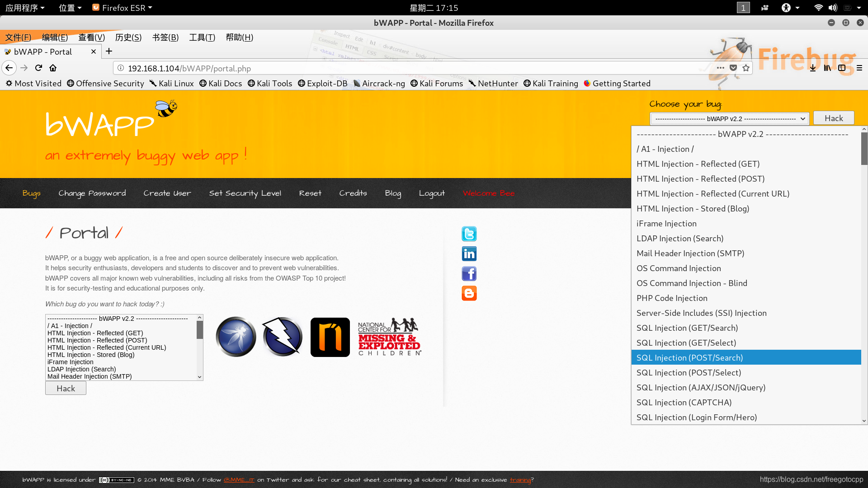Screen dimensions: 868x488
Task: Grab the dropdown list scrollbar thumb
Action: [x=864, y=149]
